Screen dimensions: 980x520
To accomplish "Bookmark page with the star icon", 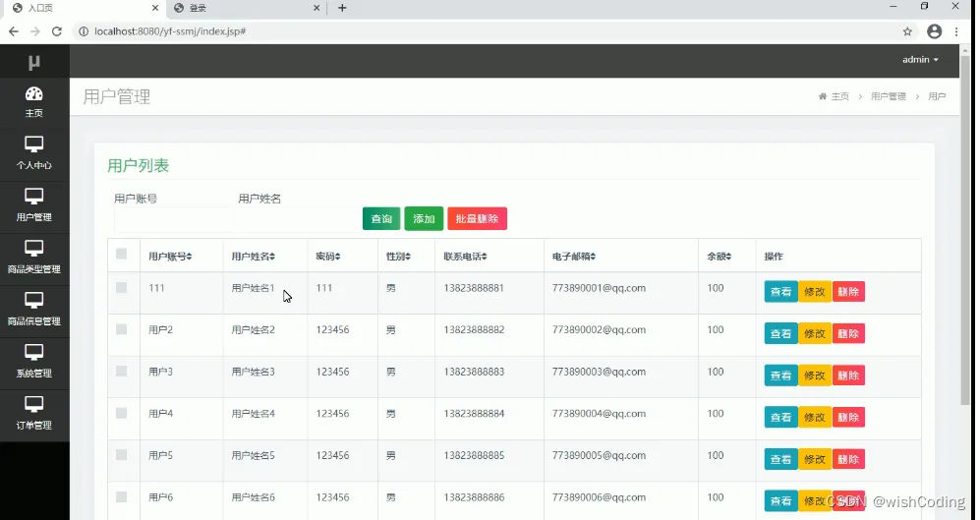I will pyautogui.click(x=907, y=31).
